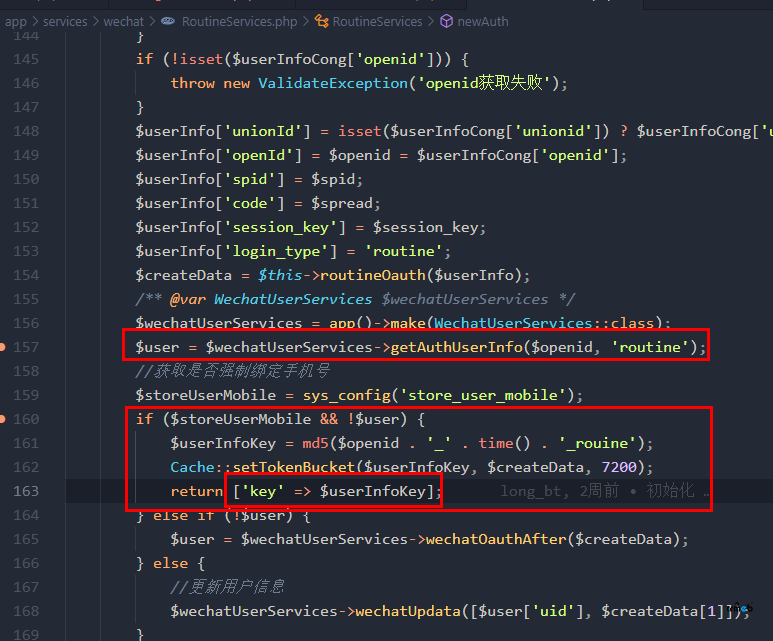773x641 pixels.
Task: Click the 'long_bt, 2周前' git blame annotation
Action: [560, 491]
